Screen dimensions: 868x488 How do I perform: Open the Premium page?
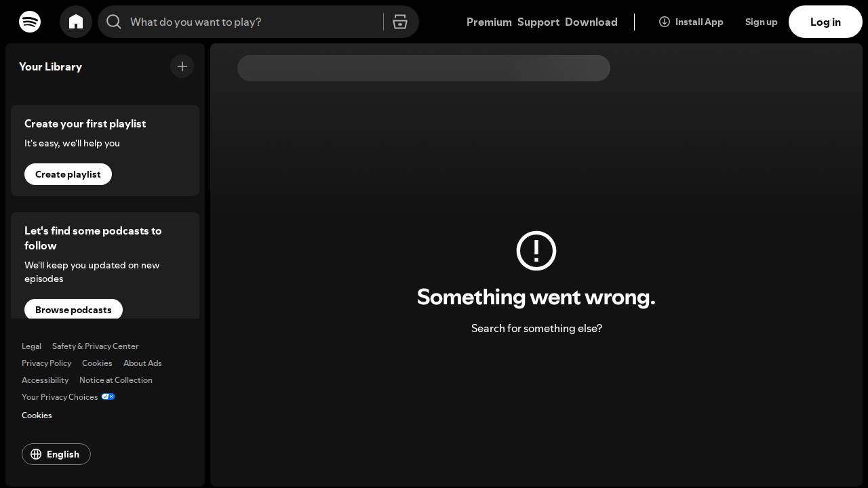coord(489,22)
